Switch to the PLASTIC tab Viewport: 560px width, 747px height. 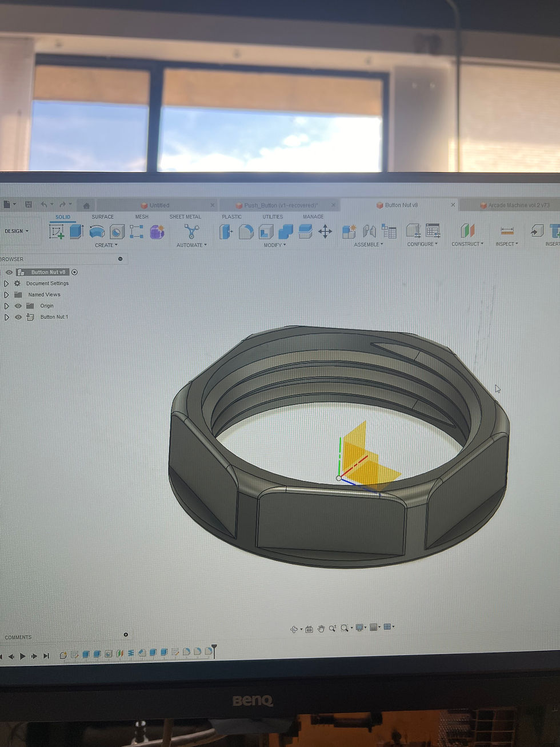click(x=231, y=217)
